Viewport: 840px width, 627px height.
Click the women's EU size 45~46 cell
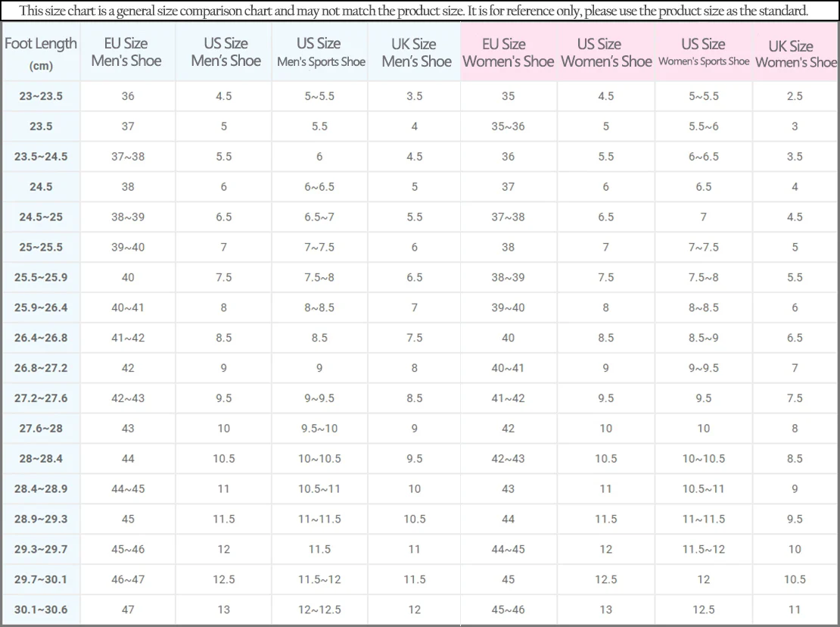pyautogui.click(x=509, y=610)
